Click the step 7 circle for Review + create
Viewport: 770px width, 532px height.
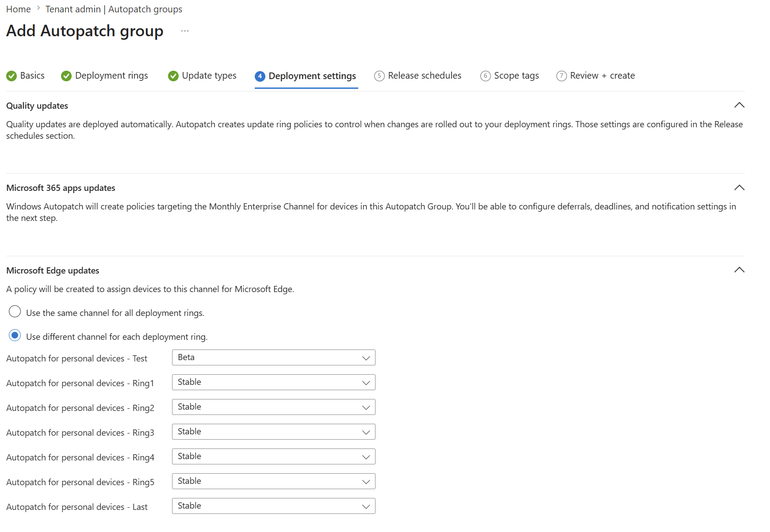pyautogui.click(x=562, y=76)
